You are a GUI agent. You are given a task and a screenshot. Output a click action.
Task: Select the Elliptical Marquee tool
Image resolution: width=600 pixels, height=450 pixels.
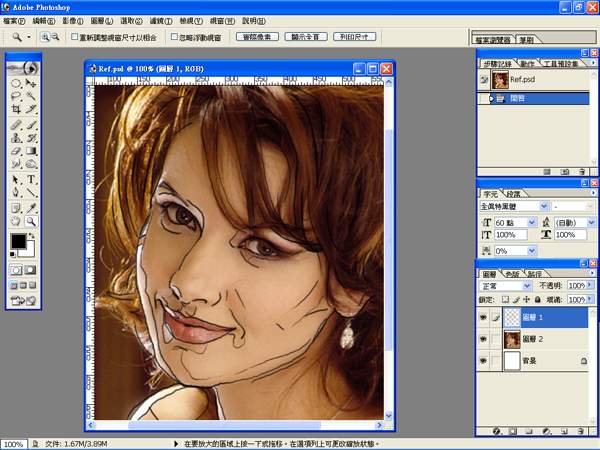(16, 83)
